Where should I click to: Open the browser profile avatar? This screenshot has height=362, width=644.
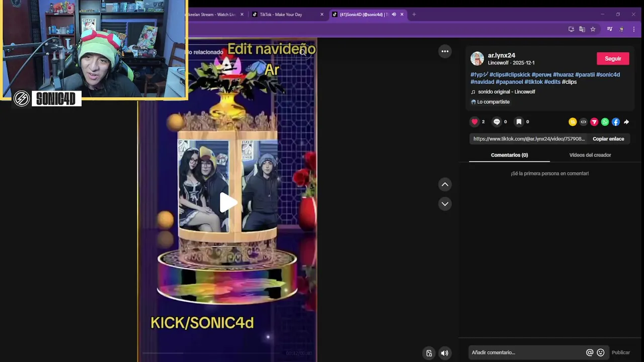point(622,29)
